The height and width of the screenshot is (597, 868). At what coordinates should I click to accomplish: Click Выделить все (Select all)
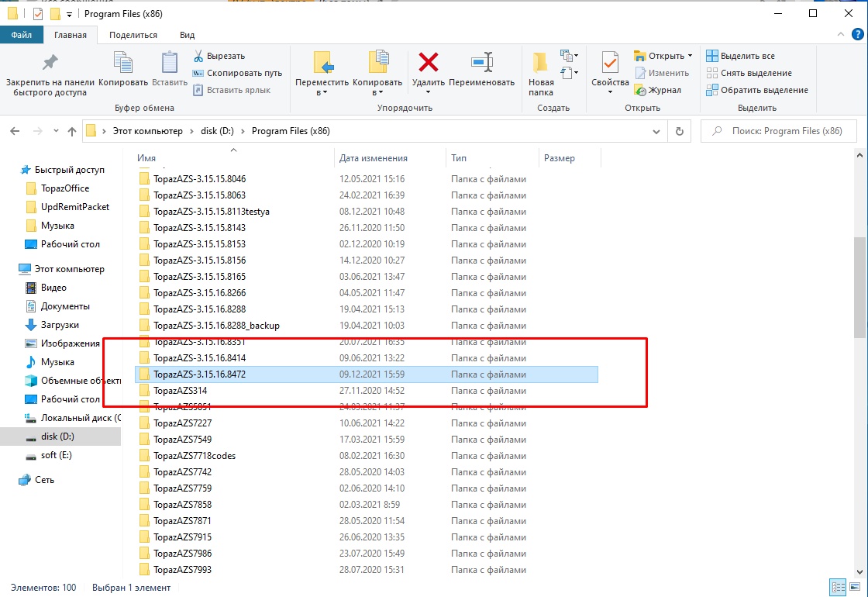tap(740, 56)
